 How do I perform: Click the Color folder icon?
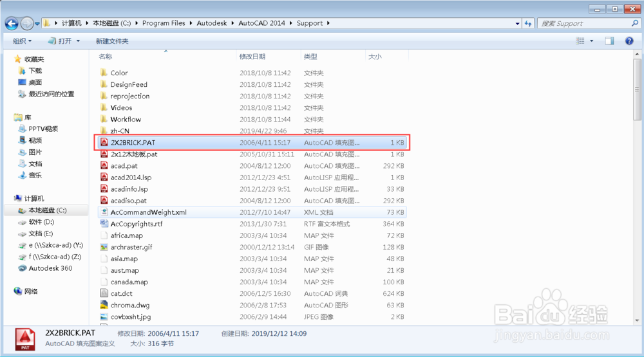tap(104, 73)
